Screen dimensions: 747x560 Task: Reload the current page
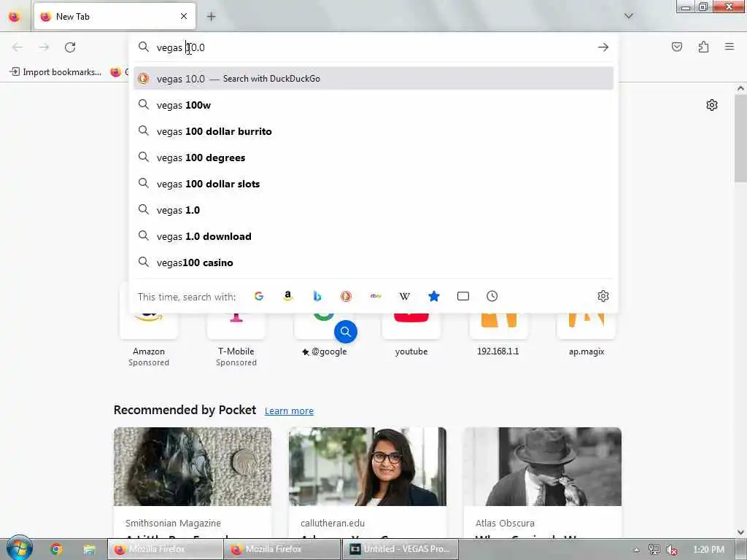click(x=70, y=47)
